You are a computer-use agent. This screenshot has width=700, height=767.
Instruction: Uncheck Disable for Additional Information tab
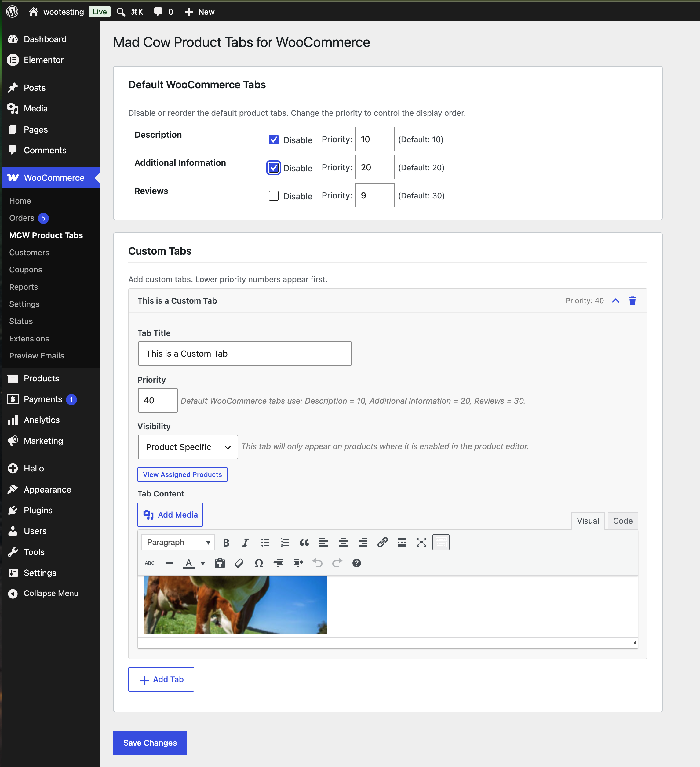coord(274,168)
